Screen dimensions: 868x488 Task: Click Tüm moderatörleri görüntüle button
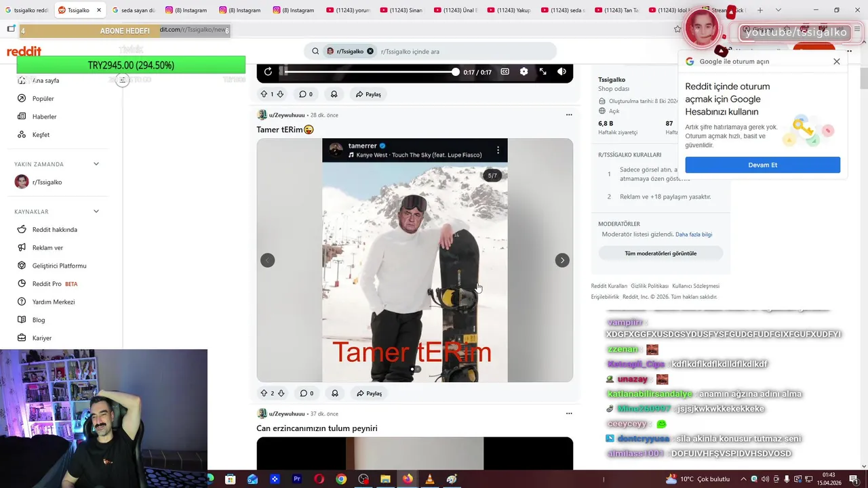tap(660, 253)
